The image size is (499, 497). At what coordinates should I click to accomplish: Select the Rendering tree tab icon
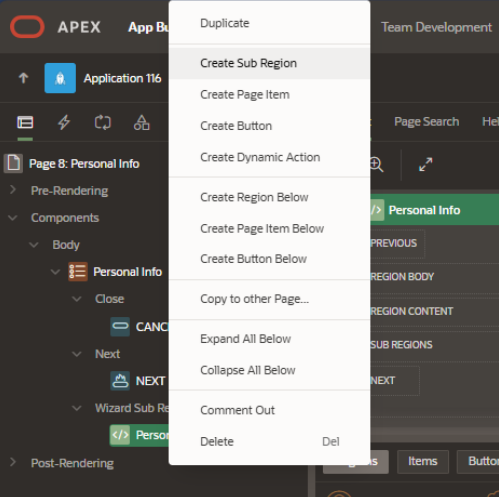(25, 122)
